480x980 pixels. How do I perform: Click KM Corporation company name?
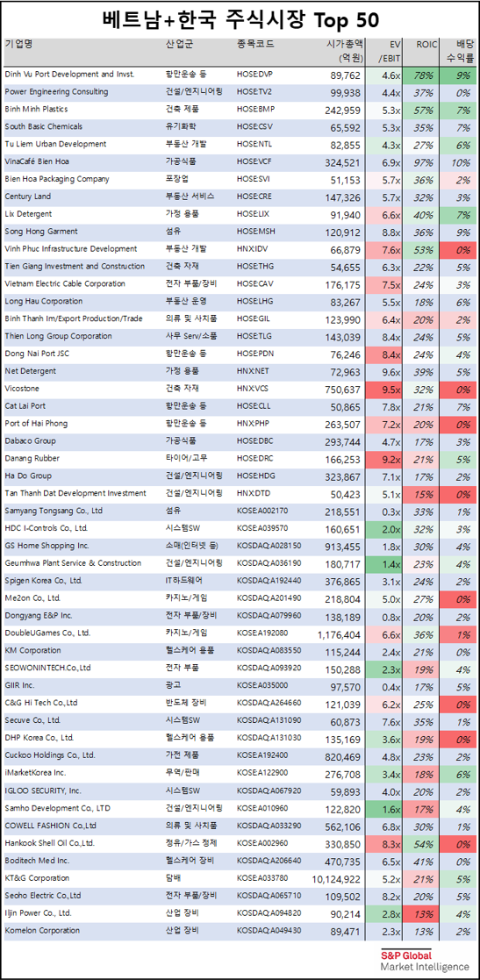(x=33, y=651)
